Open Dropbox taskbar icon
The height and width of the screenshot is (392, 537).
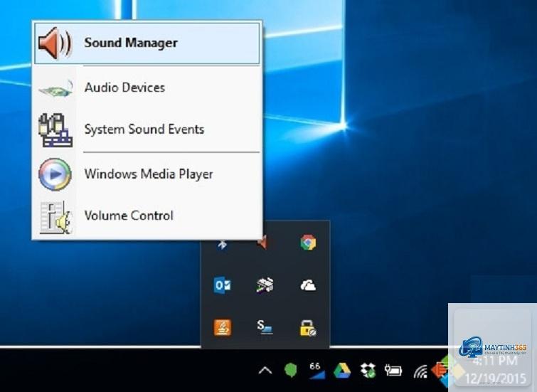[368, 371]
